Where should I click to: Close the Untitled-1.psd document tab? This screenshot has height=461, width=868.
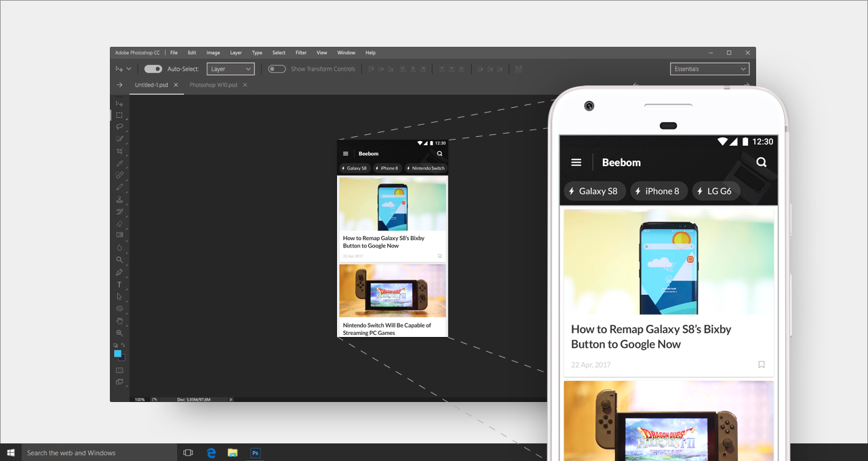point(176,85)
